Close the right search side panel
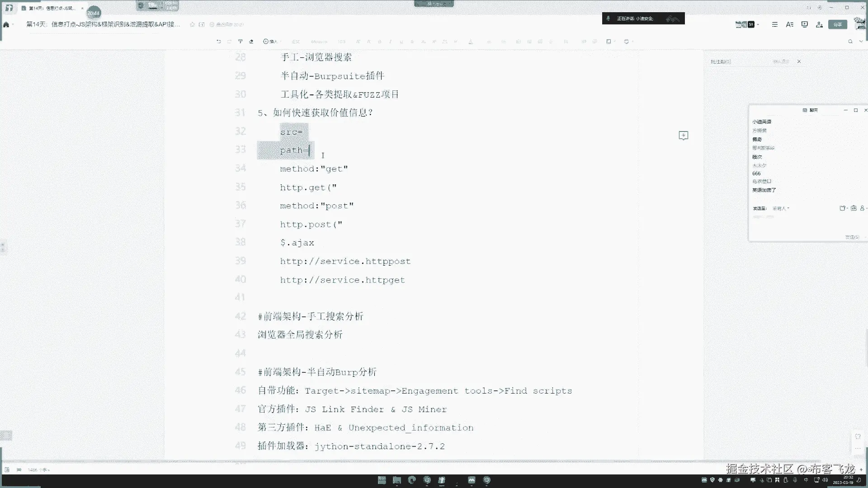Screen dimensions: 868x488 pyautogui.click(x=799, y=61)
